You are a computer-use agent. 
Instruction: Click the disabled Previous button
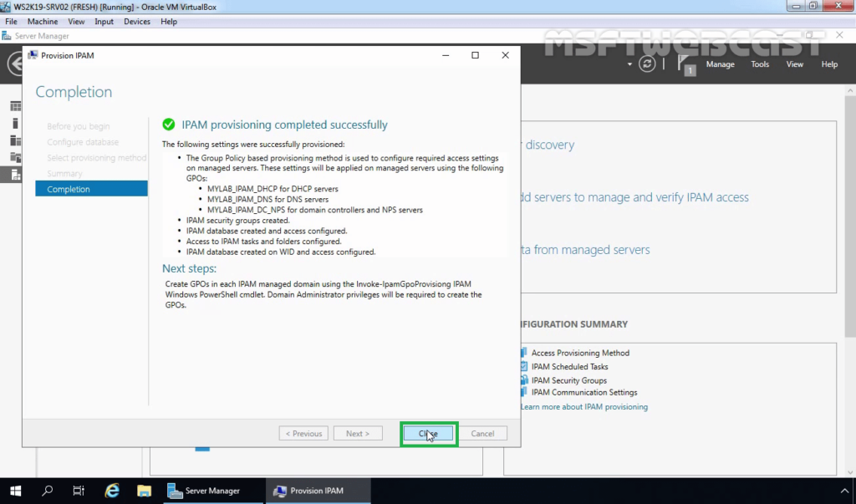tap(303, 434)
